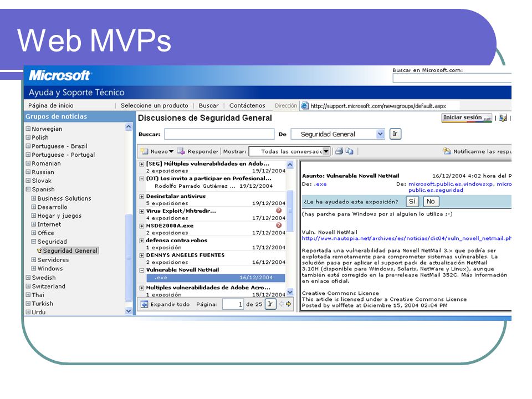Image resolution: width=532 pixels, height=399 pixels.
Task: Open the Nuevo dropdown arrow
Action: pos(171,151)
